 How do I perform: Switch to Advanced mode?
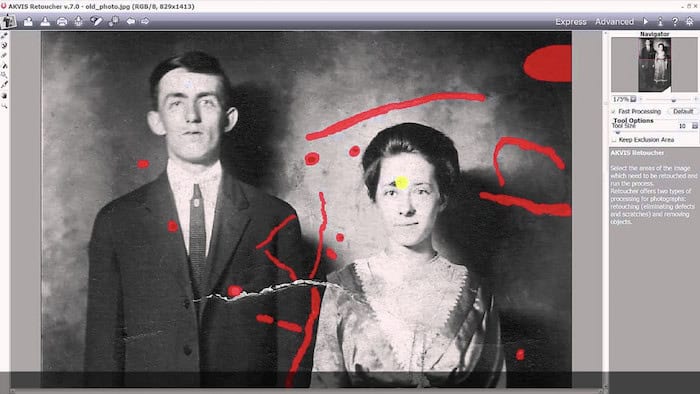[x=614, y=21]
